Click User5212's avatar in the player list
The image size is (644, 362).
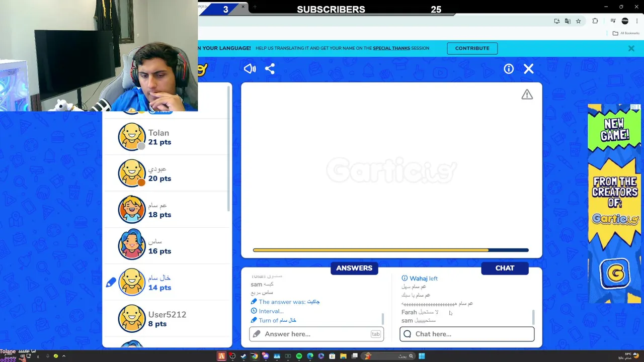click(x=132, y=318)
